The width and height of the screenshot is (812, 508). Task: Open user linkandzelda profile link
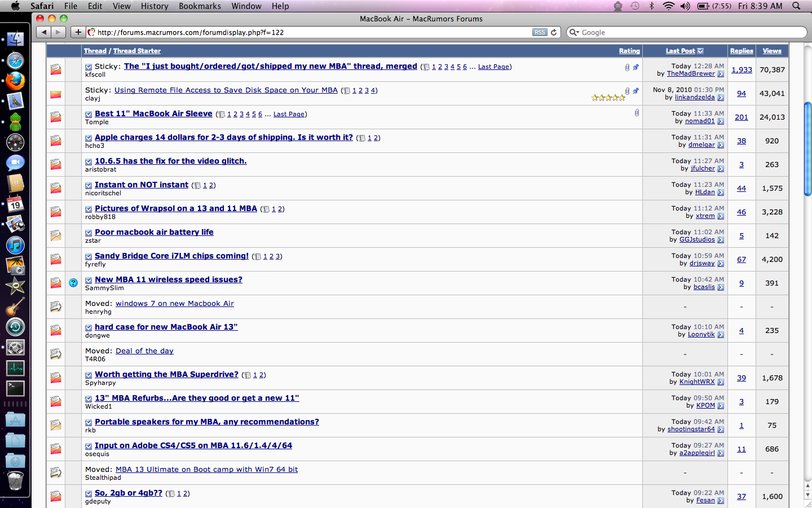pyautogui.click(x=695, y=98)
